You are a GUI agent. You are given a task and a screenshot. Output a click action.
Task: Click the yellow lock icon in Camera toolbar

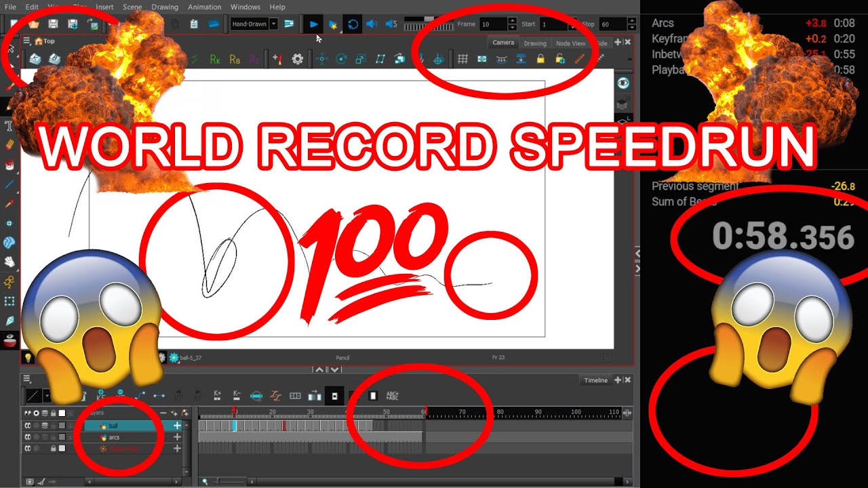(540, 60)
